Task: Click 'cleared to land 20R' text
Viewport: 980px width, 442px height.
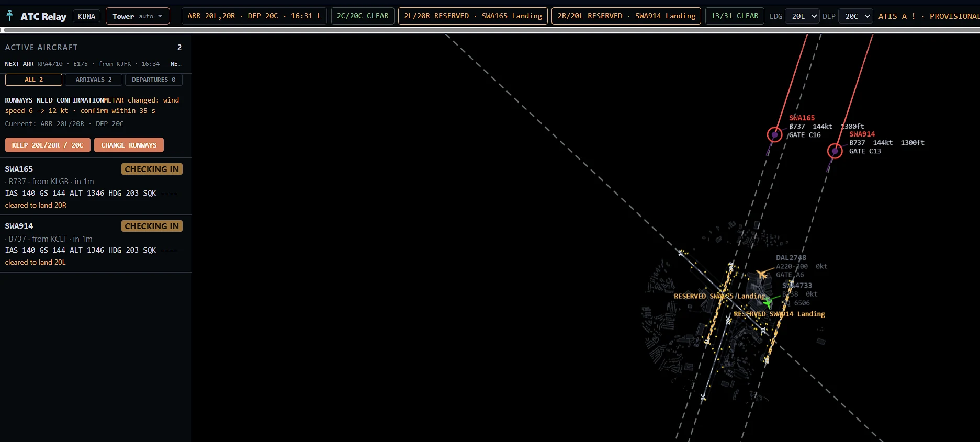Action: point(36,205)
